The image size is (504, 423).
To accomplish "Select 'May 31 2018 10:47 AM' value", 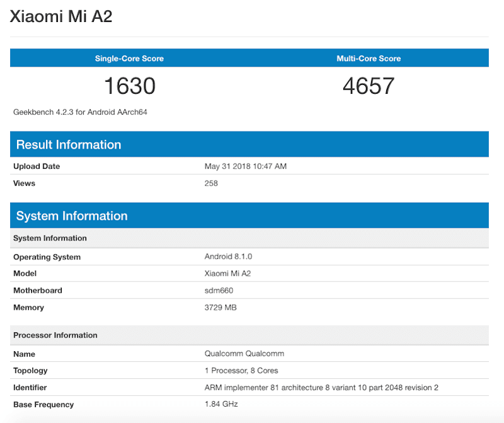I will 246,166.
